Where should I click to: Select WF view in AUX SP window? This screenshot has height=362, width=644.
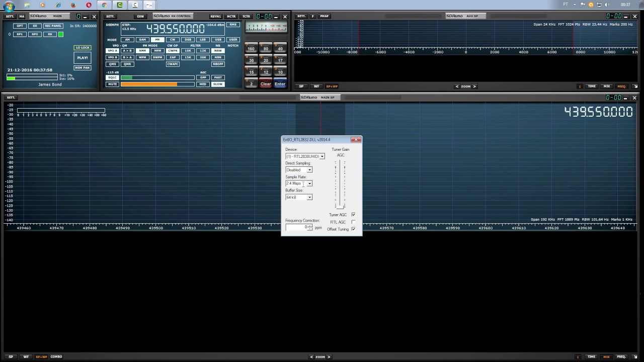[x=316, y=86]
